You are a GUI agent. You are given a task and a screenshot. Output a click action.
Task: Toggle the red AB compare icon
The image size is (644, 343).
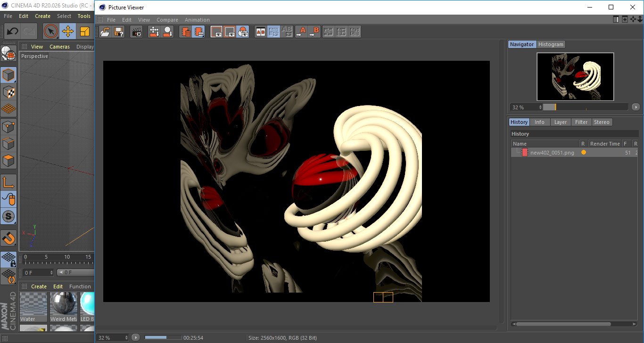(x=260, y=32)
